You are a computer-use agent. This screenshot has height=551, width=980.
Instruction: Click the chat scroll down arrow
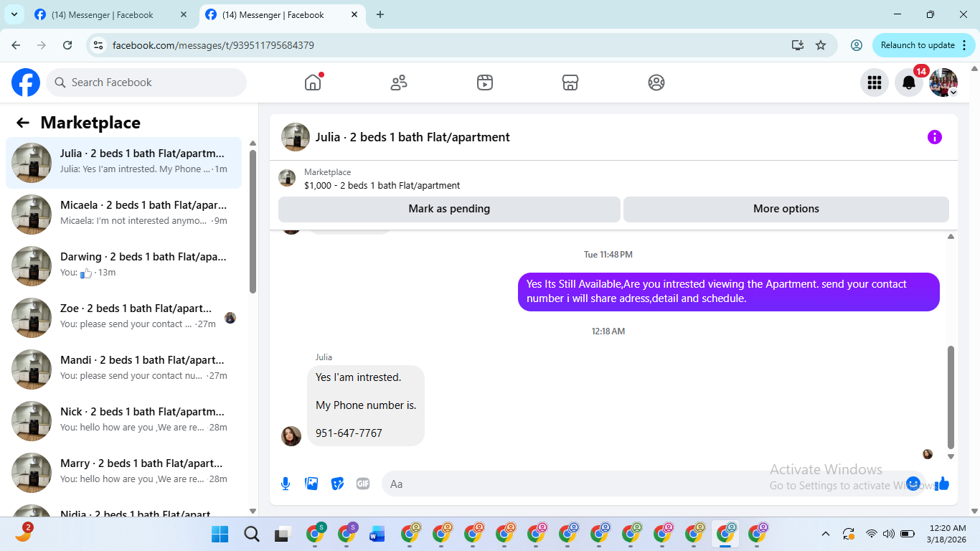tap(951, 456)
